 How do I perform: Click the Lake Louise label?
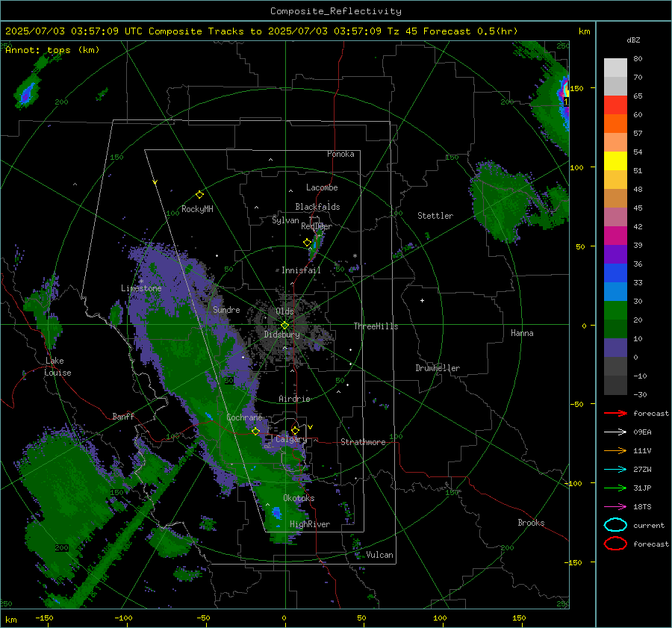(57, 367)
